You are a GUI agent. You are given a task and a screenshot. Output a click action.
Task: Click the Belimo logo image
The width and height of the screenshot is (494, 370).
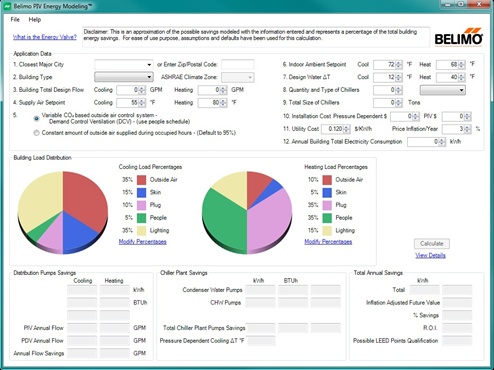(x=458, y=37)
